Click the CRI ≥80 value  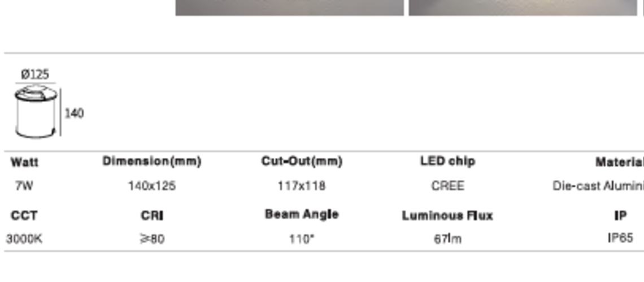tap(152, 239)
